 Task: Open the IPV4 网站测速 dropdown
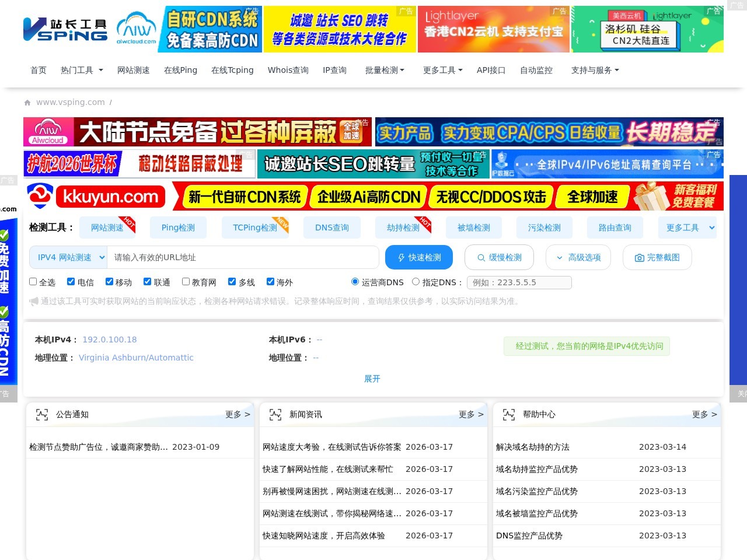(68, 257)
